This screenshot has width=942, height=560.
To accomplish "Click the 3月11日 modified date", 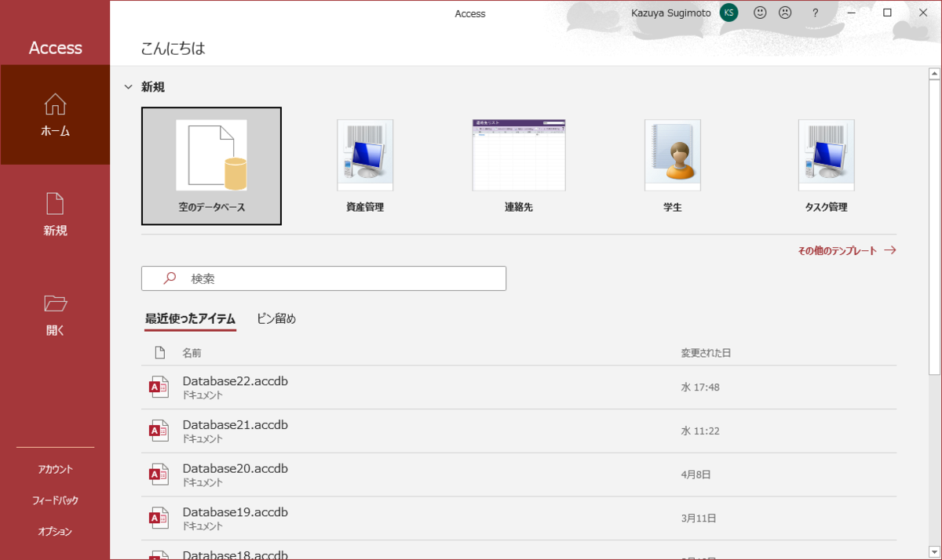I will 699,518.
